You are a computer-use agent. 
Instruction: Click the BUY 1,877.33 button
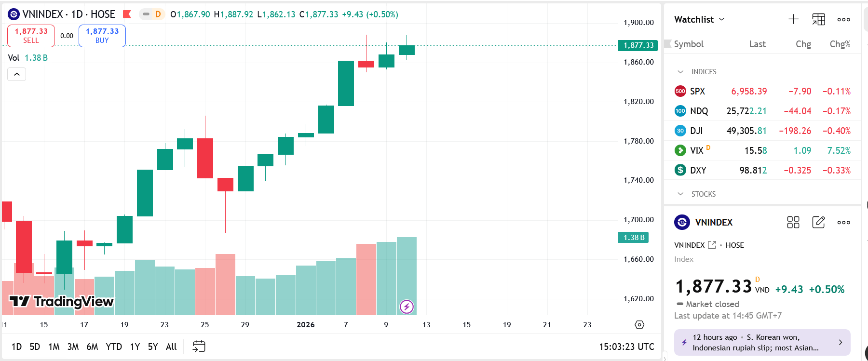[x=102, y=36]
